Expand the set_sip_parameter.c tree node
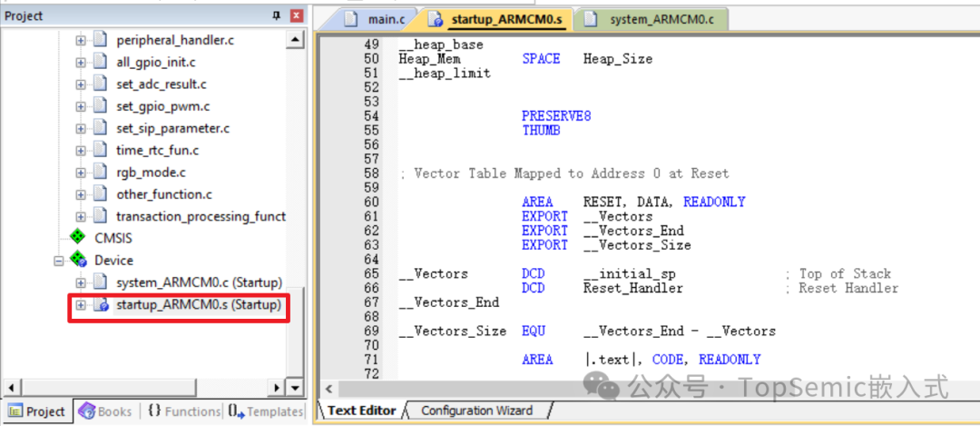980x426 pixels. (x=81, y=129)
